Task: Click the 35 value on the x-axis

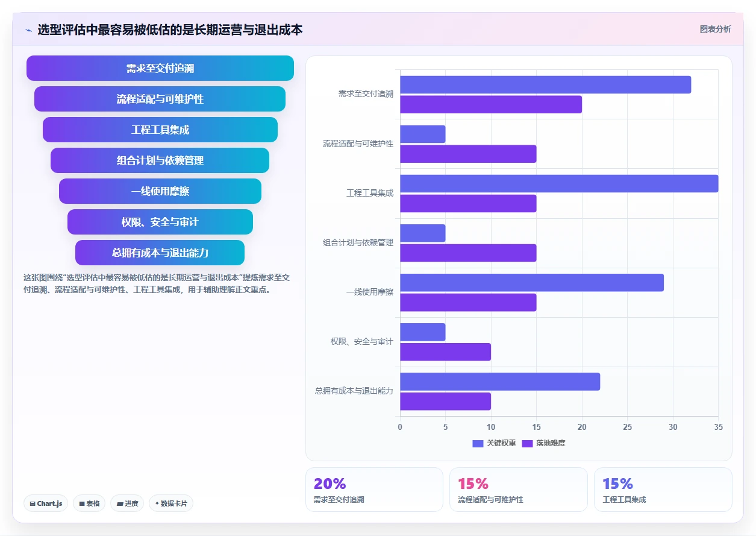Action: [x=718, y=427]
